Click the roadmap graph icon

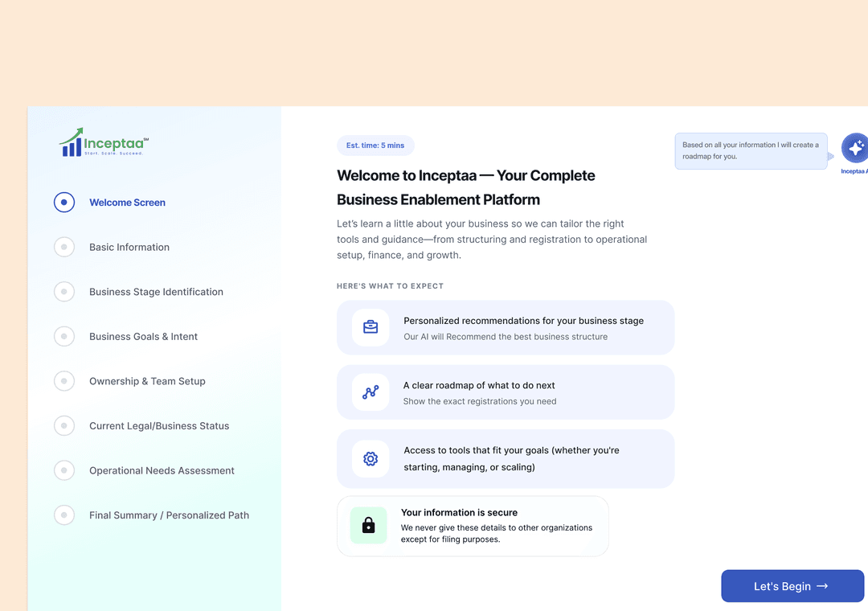pyautogui.click(x=371, y=392)
